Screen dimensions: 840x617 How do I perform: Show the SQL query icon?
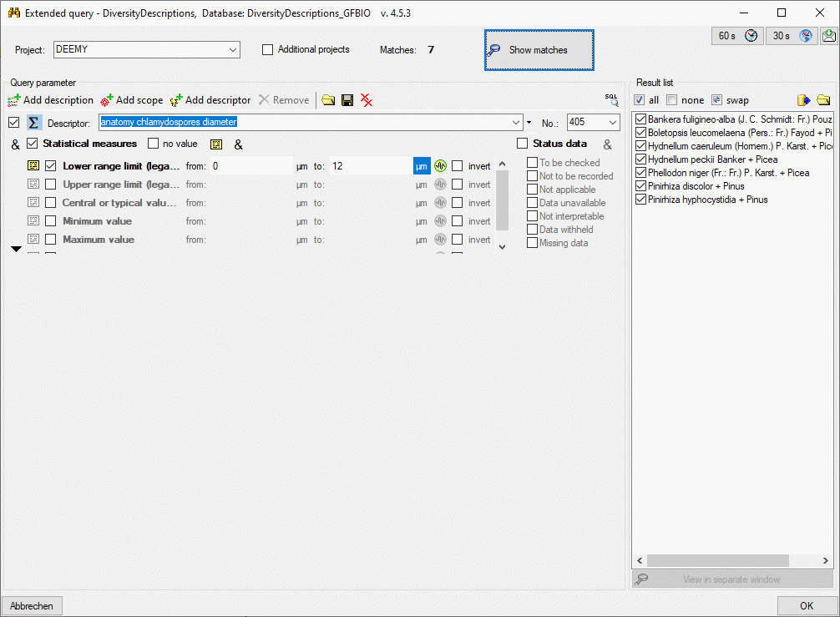click(612, 100)
